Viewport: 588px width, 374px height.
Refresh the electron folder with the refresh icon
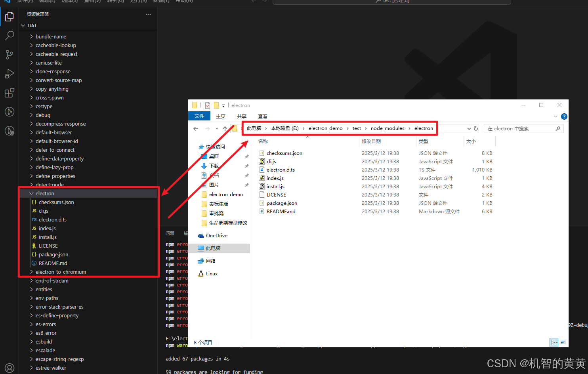(x=475, y=128)
